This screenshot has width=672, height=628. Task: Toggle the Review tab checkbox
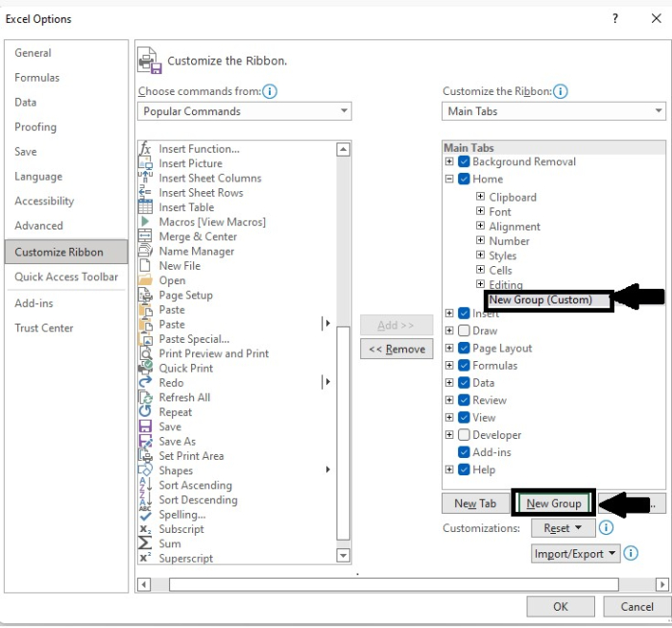point(464,400)
